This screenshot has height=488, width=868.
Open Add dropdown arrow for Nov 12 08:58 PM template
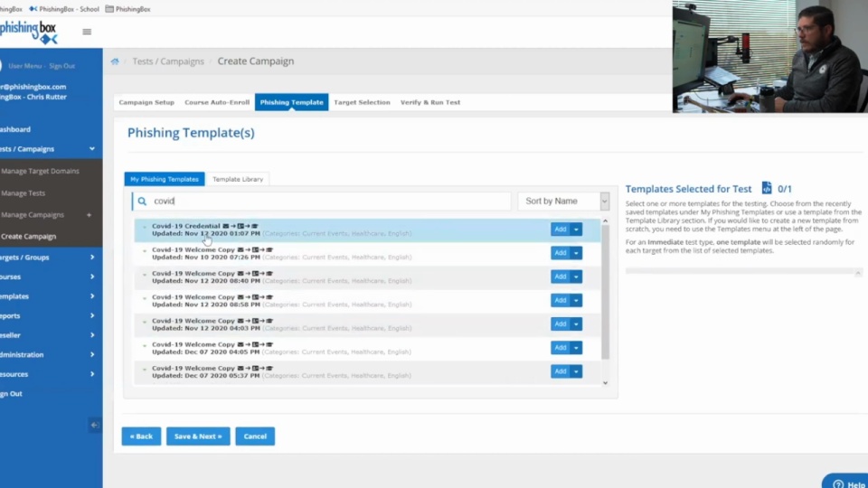click(x=576, y=300)
